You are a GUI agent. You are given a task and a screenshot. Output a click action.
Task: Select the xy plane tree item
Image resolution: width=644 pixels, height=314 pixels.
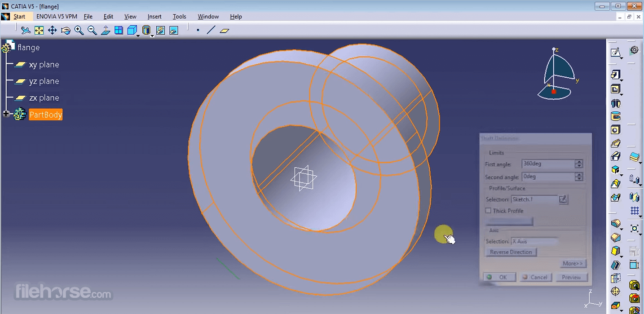(x=44, y=65)
